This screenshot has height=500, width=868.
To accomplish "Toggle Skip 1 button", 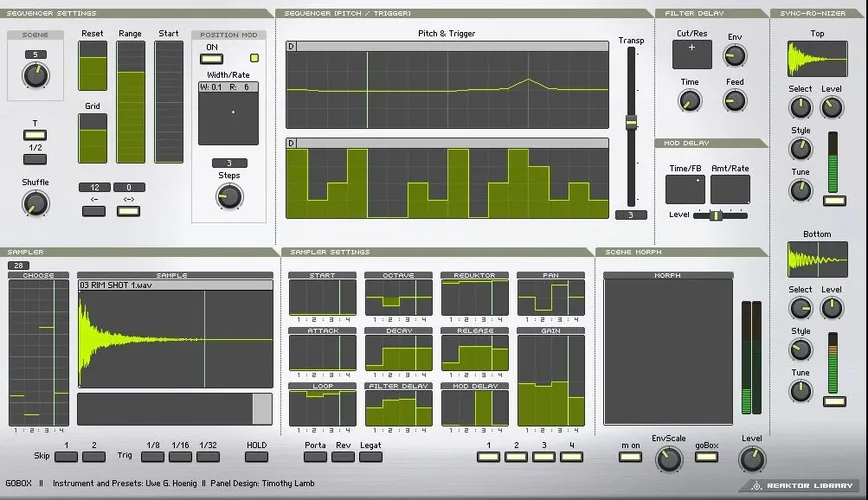I will point(66,457).
